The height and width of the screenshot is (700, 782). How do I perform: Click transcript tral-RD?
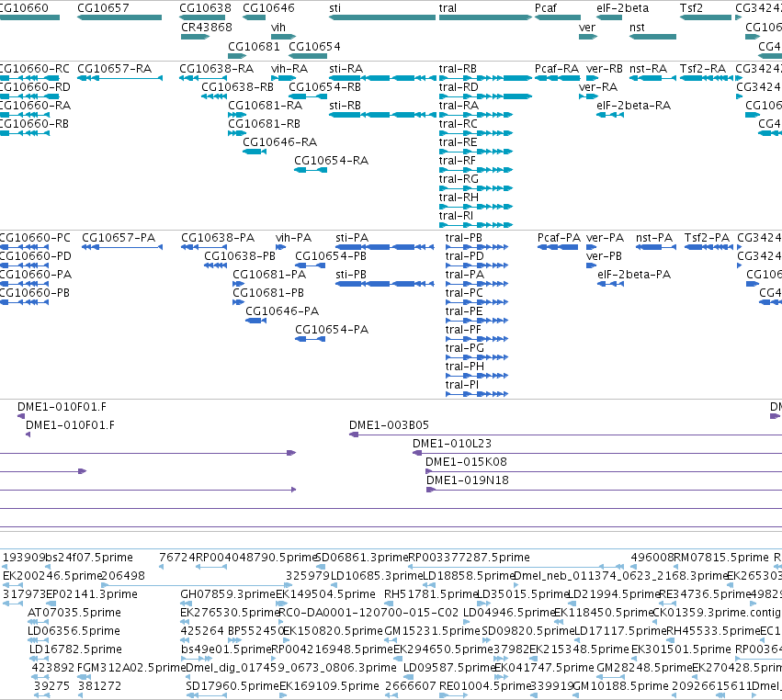point(485,96)
